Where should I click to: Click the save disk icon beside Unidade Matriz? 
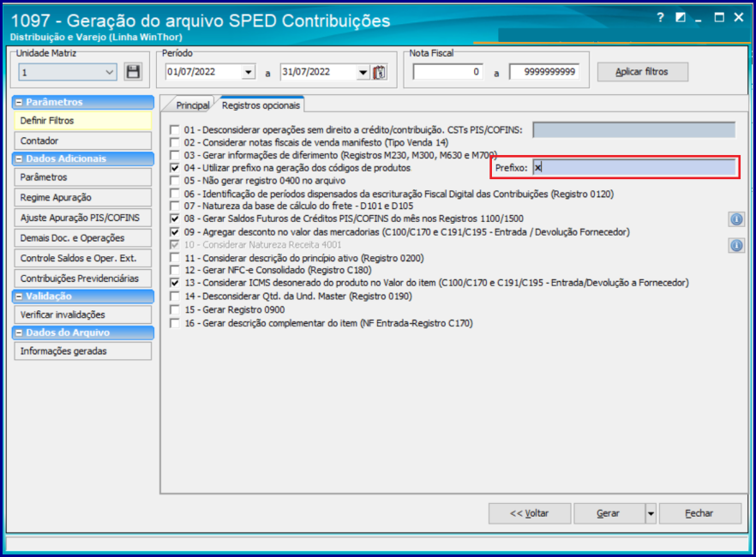(x=133, y=72)
